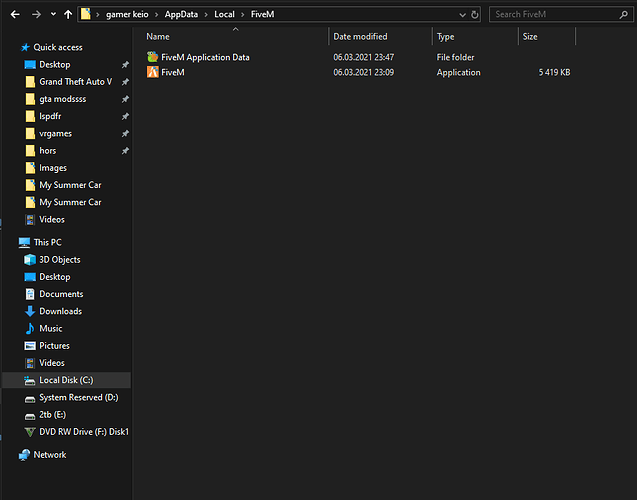
Task: Click the DVD RW Drive disc icon
Action: pos(30,432)
